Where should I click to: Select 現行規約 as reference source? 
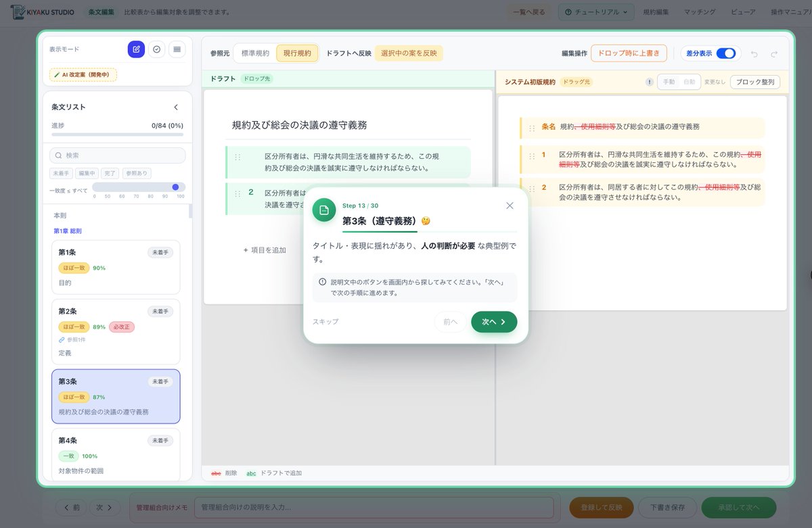click(297, 53)
